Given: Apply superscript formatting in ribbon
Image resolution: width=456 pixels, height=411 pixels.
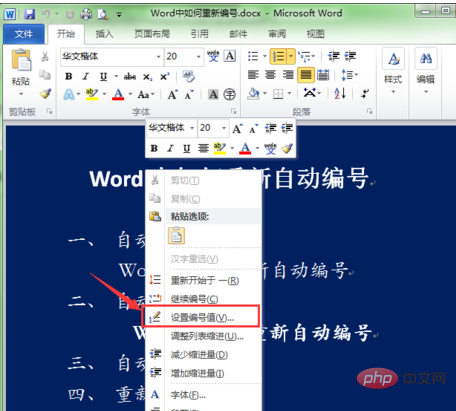Looking at the screenshot, I should (x=165, y=77).
